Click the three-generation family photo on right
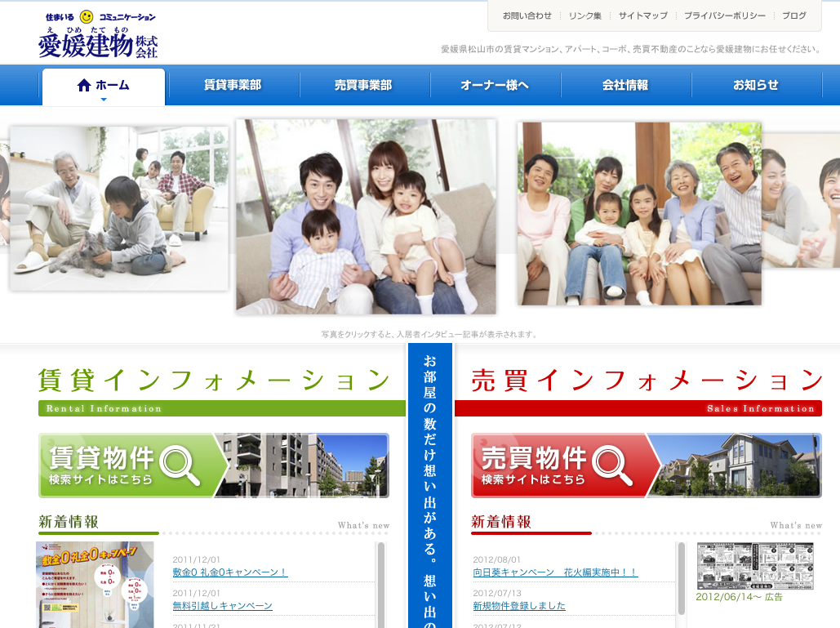This screenshot has height=628, width=840. (638, 214)
